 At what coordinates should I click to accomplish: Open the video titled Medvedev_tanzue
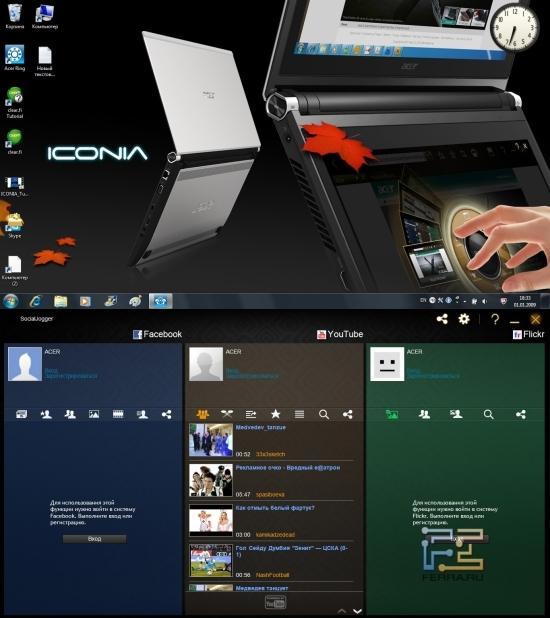261,427
